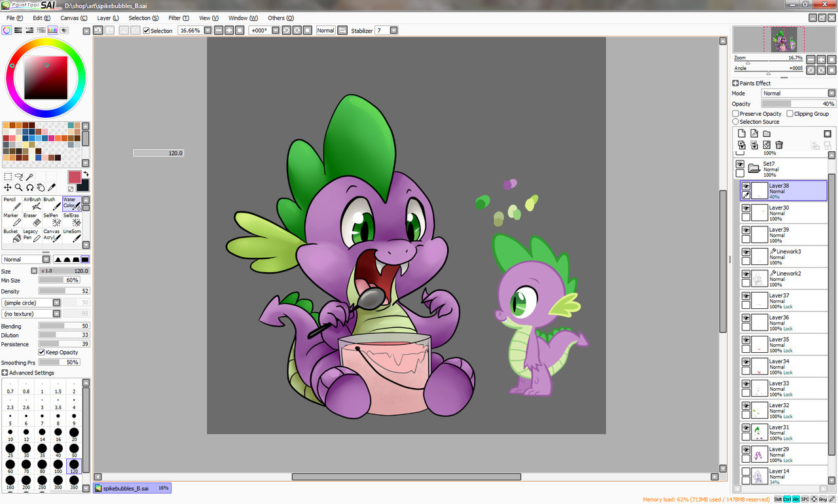This screenshot has height=504, width=838.
Task: Select the Bucket tool
Action: coord(12,235)
